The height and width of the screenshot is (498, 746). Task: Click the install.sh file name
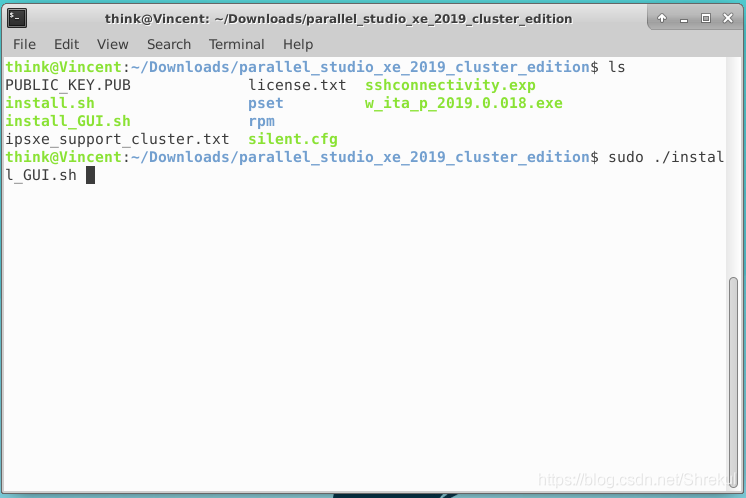click(x=50, y=103)
